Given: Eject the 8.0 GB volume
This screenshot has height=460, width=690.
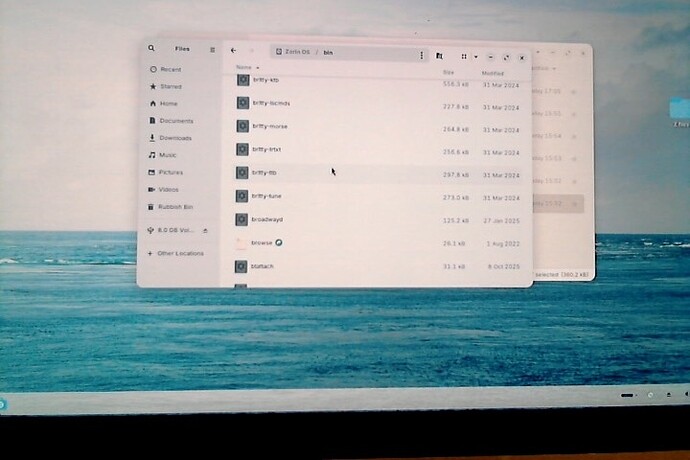Looking at the screenshot, I should pyautogui.click(x=205, y=231).
